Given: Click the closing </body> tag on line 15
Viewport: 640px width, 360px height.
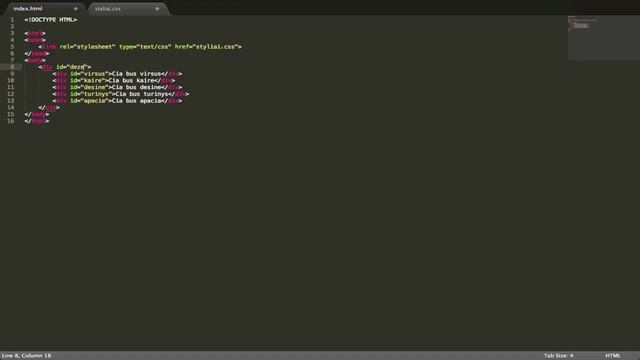Looking at the screenshot, I should 37,114.
